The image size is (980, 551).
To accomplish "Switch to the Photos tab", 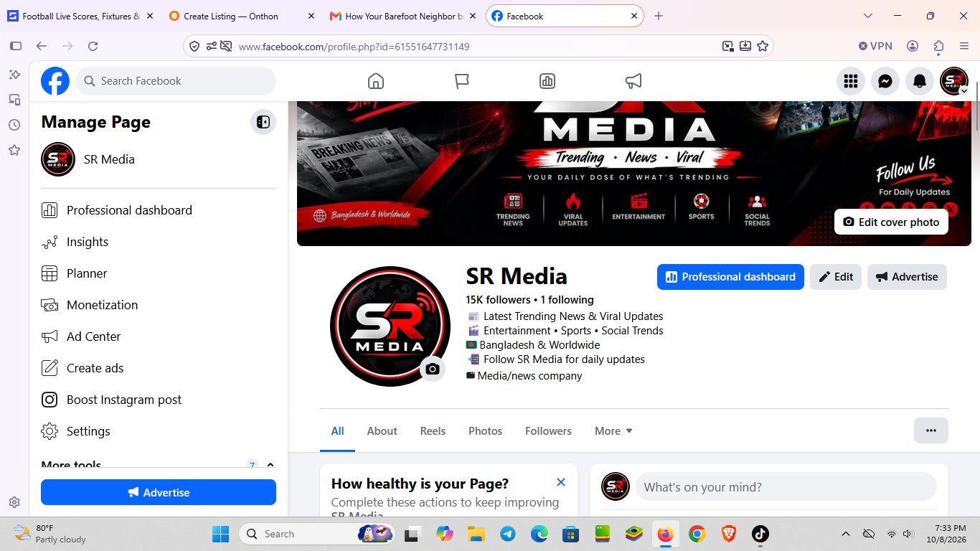I will 485,431.
